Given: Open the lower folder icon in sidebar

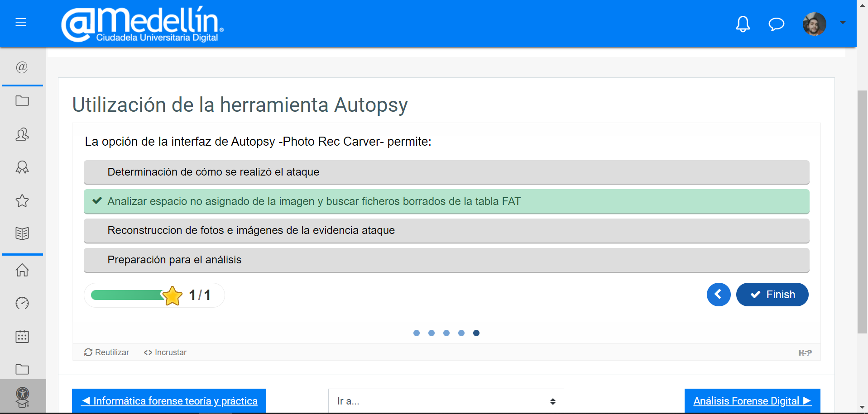Looking at the screenshot, I should point(22,369).
